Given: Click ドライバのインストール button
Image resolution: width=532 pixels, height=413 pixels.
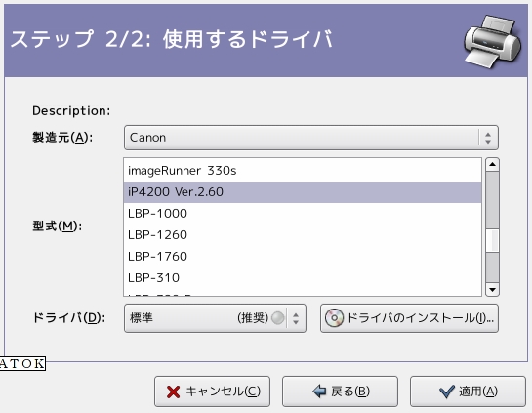Looking at the screenshot, I should [409, 318].
